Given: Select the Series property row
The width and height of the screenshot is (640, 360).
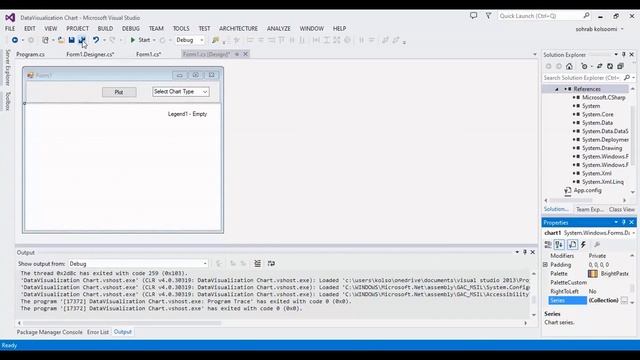Looking at the screenshot, I should click(x=586, y=300).
